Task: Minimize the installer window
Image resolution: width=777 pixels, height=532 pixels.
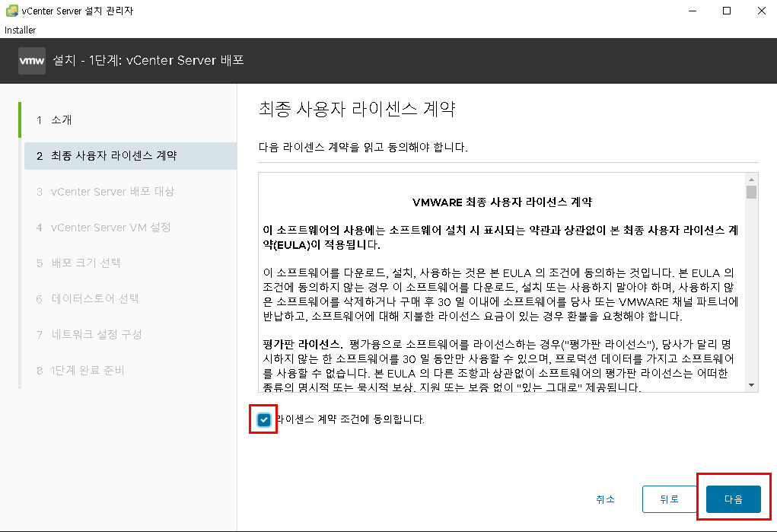Action: pos(693,11)
